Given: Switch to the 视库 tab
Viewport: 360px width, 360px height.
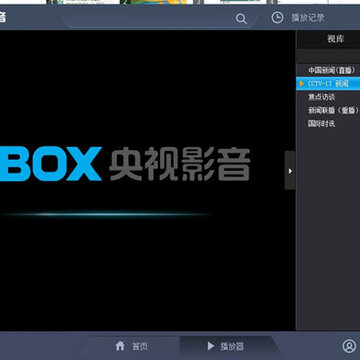Looking at the screenshot, I should coord(335,39).
